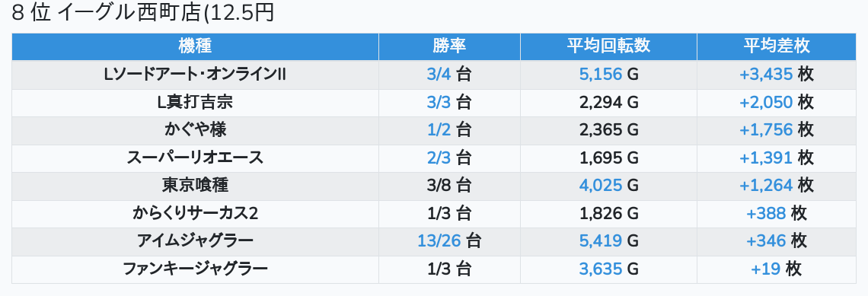
Task: Open the Lソードアート・オンラインII row
Action: click(x=434, y=75)
